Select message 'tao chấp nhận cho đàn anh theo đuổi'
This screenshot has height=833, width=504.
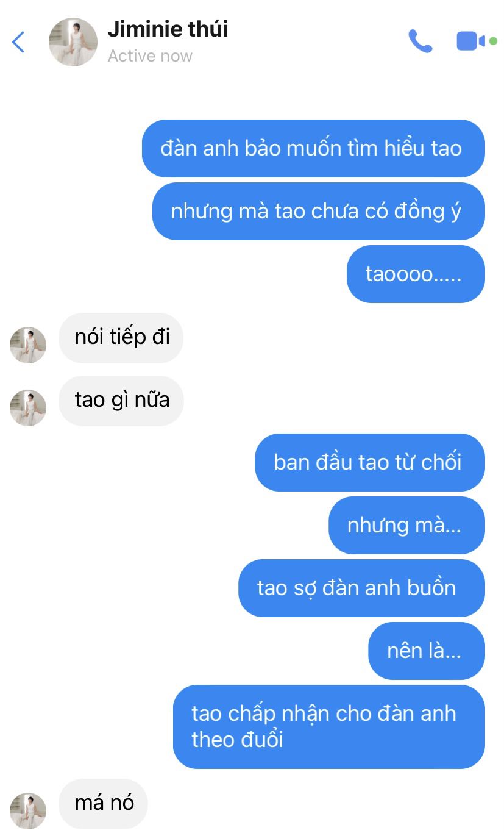point(329,726)
